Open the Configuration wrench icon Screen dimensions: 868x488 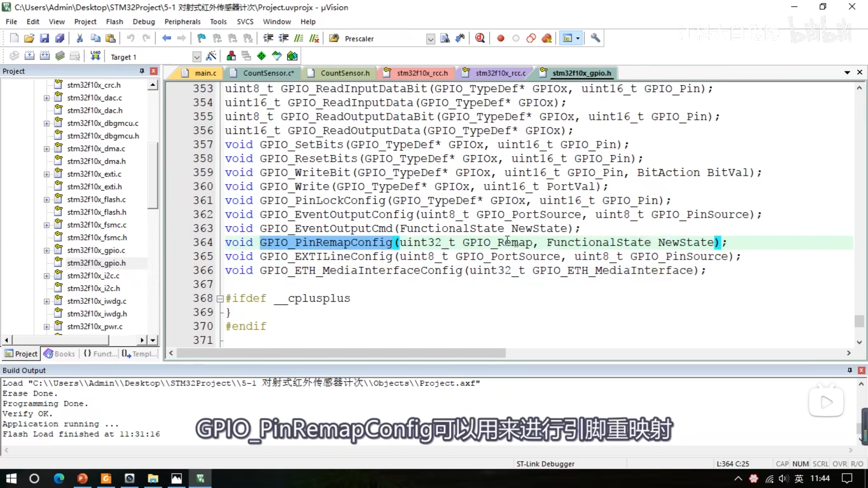tap(595, 38)
